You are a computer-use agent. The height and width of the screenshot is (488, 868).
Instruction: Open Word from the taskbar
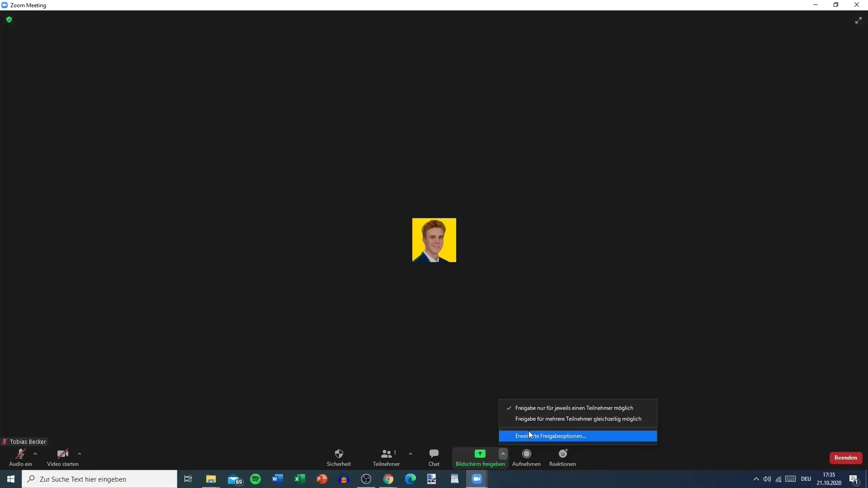point(278,479)
